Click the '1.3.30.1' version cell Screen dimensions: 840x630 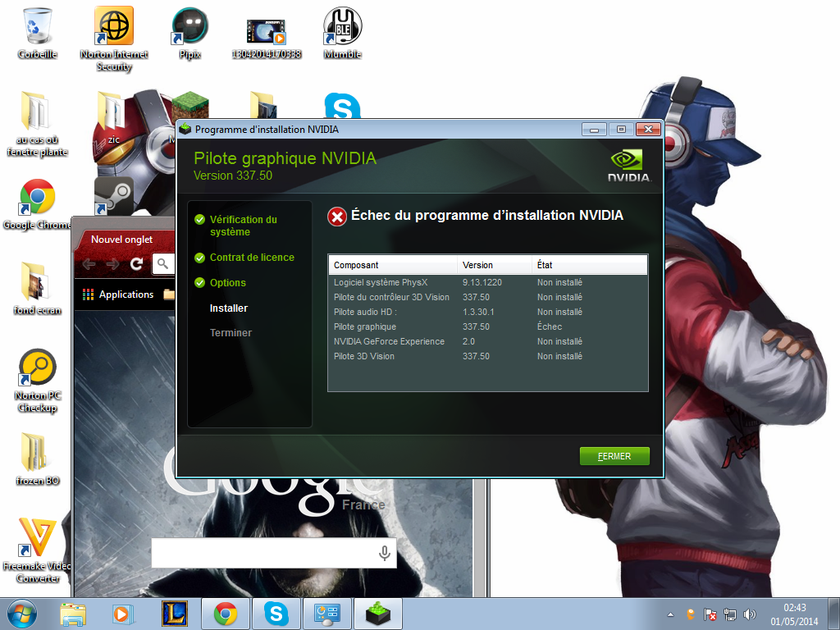(x=478, y=312)
